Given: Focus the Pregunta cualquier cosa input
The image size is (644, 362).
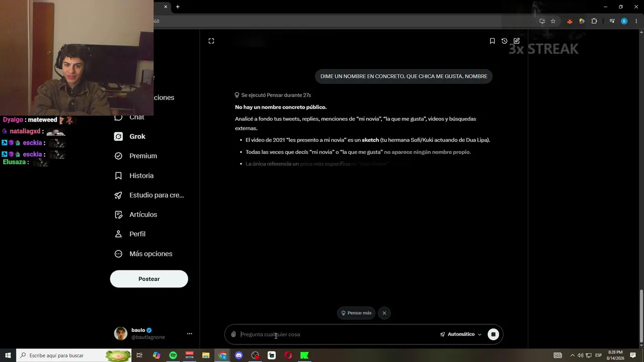Looking at the screenshot, I should [x=337, y=334].
